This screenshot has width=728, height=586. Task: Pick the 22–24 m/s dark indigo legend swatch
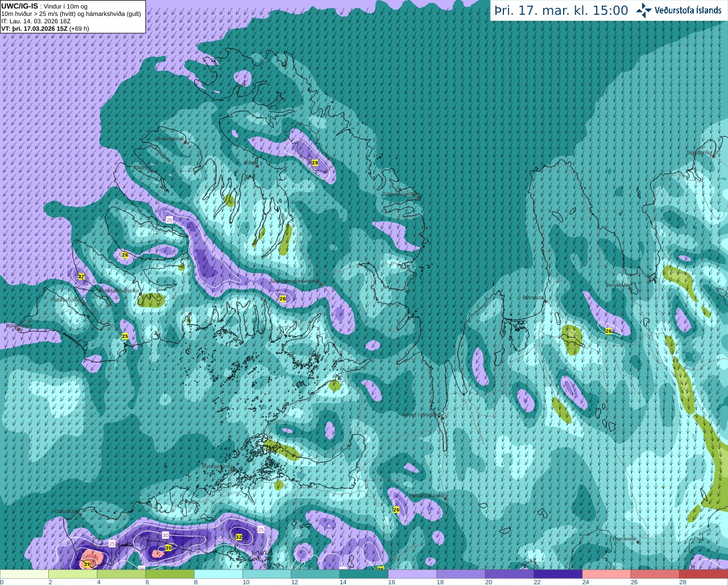559,574
